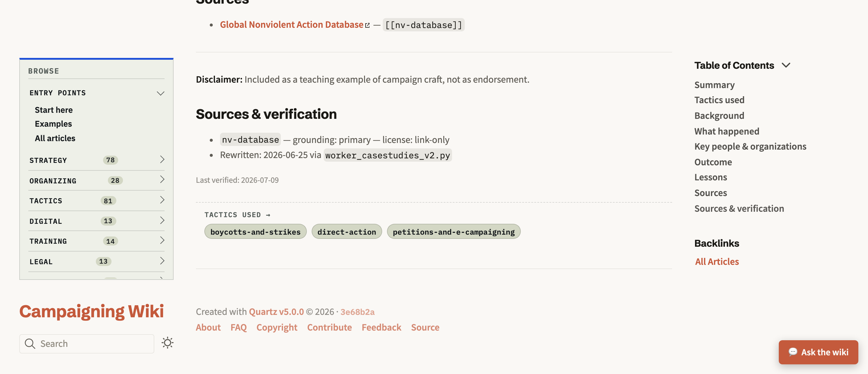Screen dimensions: 868x374
Task: Jump to Outcome in contents
Action: click(713, 162)
